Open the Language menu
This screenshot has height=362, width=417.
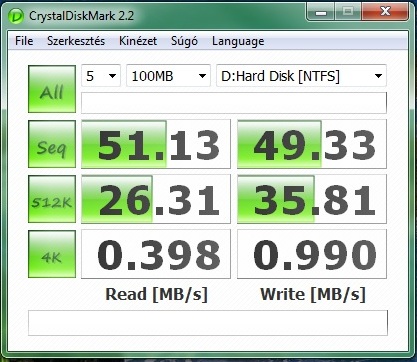point(238,41)
